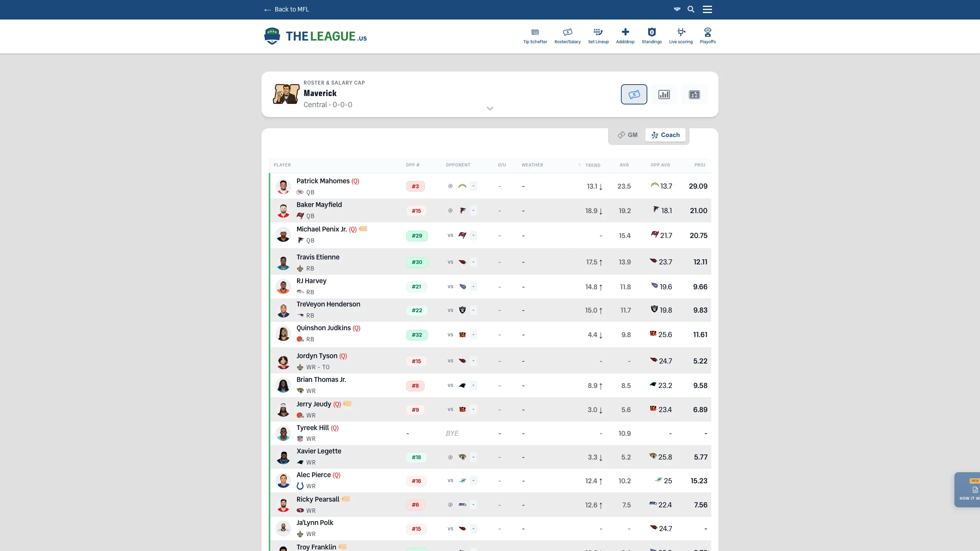This screenshot has width=980, height=551.
Task: View league Standings
Action: pyautogui.click(x=652, y=36)
